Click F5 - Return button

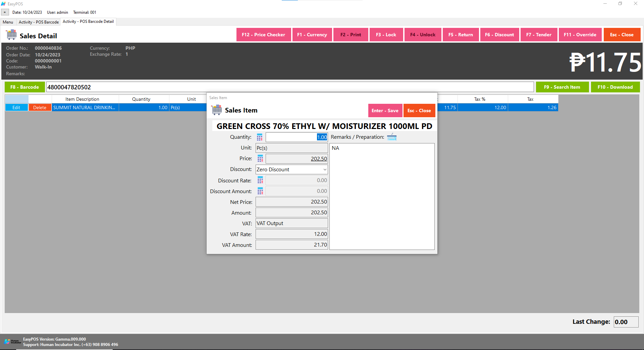(x=461, y=35)
